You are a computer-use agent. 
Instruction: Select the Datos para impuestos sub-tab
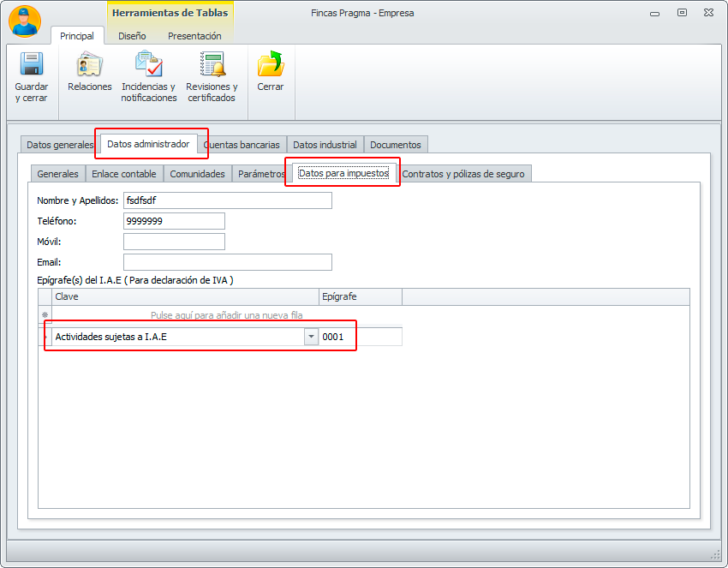coord(343,173)
